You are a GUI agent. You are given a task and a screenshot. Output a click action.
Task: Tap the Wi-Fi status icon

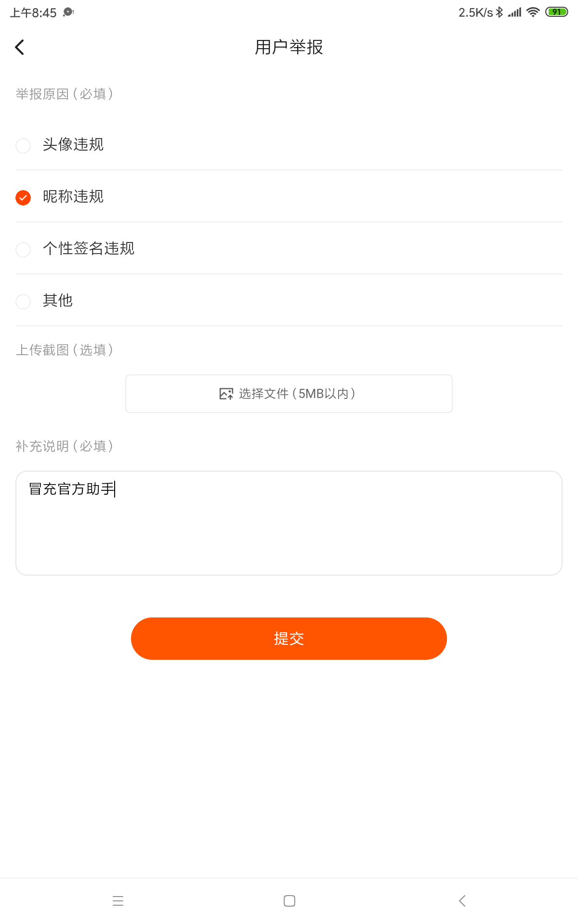click(x=533, y=12)
